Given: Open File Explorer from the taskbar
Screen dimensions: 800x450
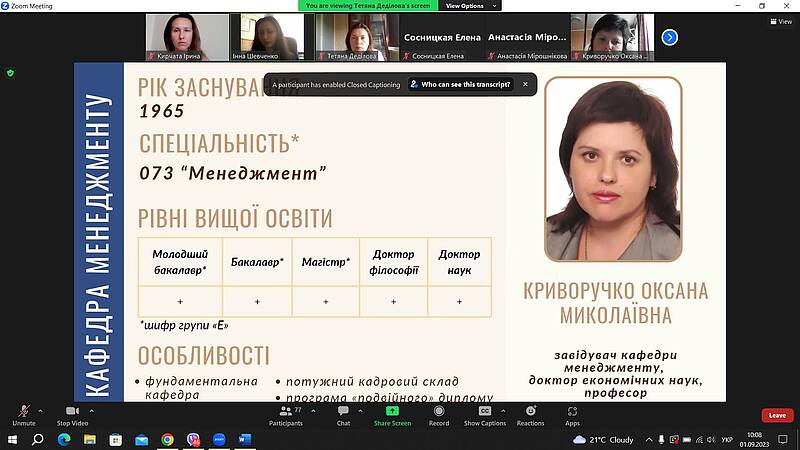Looking at the screenshot, I should pos(90,439).
